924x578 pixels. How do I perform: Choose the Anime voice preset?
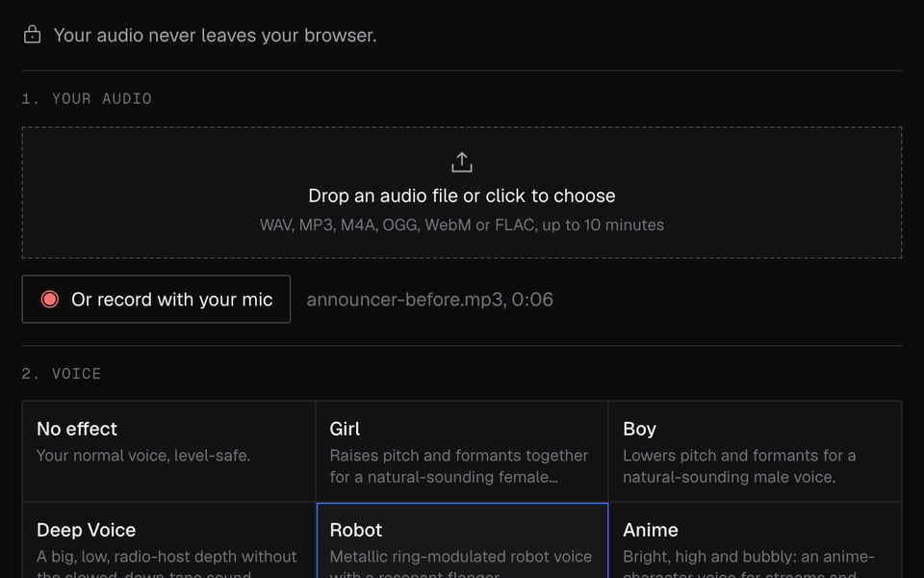tap(755, 540)
